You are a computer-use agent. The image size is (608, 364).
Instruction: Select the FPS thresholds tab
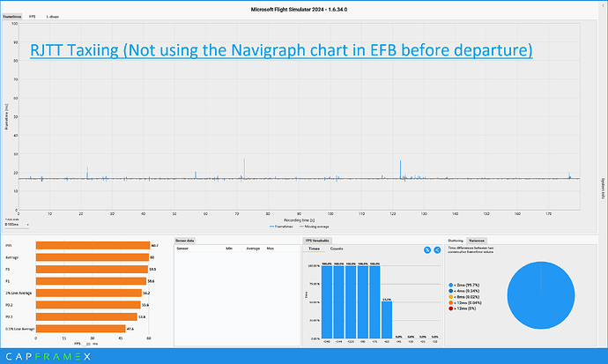[x=317, y=241]
